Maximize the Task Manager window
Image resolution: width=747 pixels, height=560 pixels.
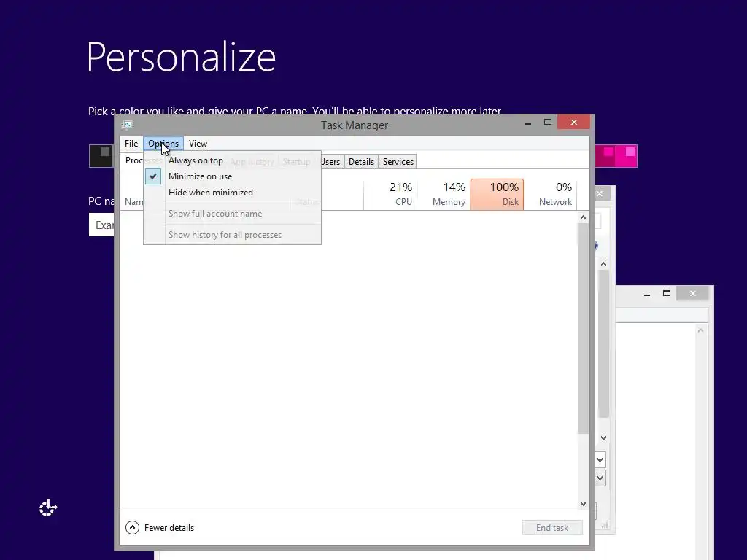point(548,122)
